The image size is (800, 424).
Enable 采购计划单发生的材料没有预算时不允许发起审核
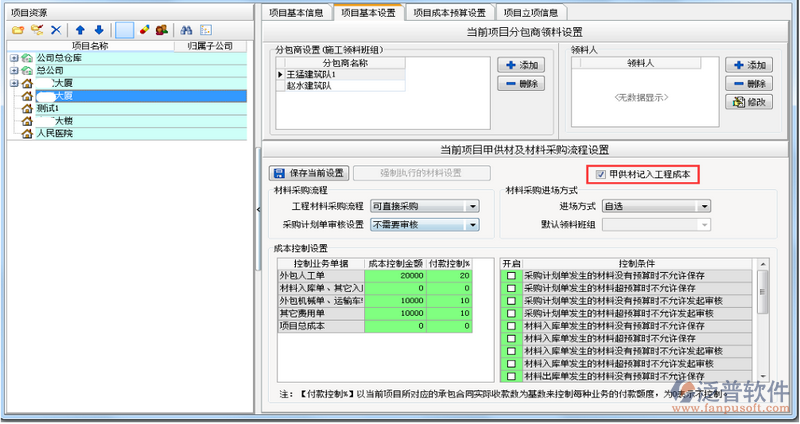pos(511,301)
